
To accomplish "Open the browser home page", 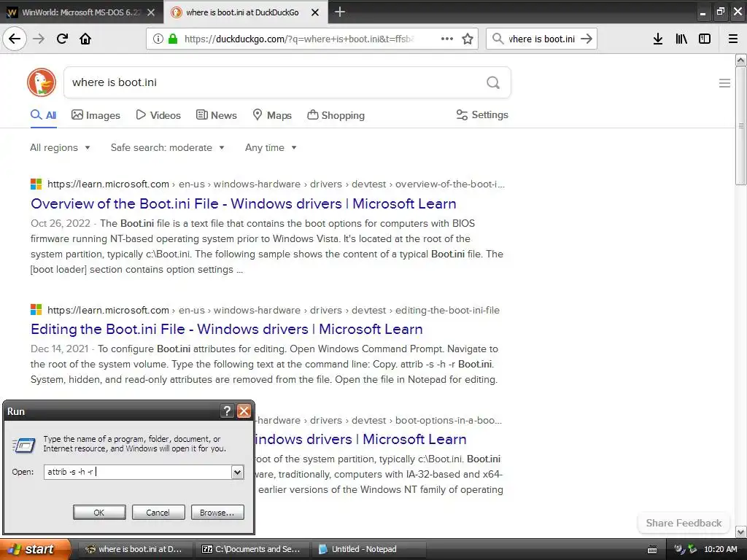I will click(x=85, y=39).
